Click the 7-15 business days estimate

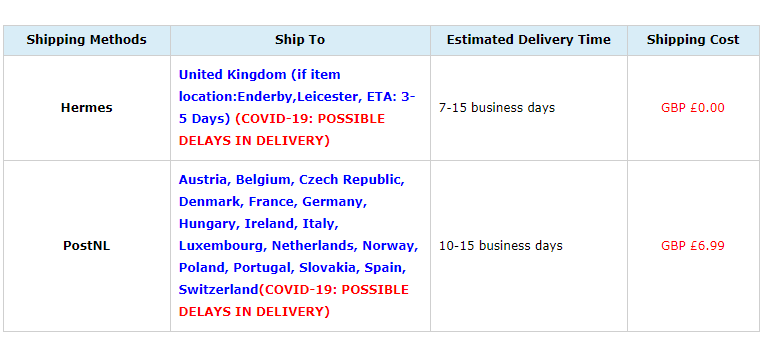point(497,108)
